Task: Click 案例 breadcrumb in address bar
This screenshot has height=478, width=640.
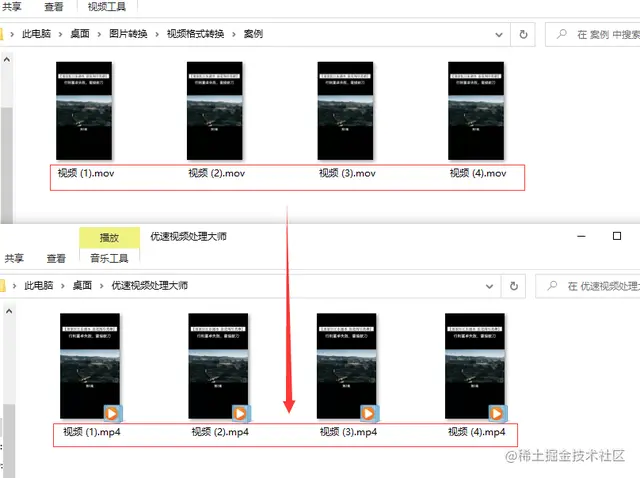Action: 253,34
